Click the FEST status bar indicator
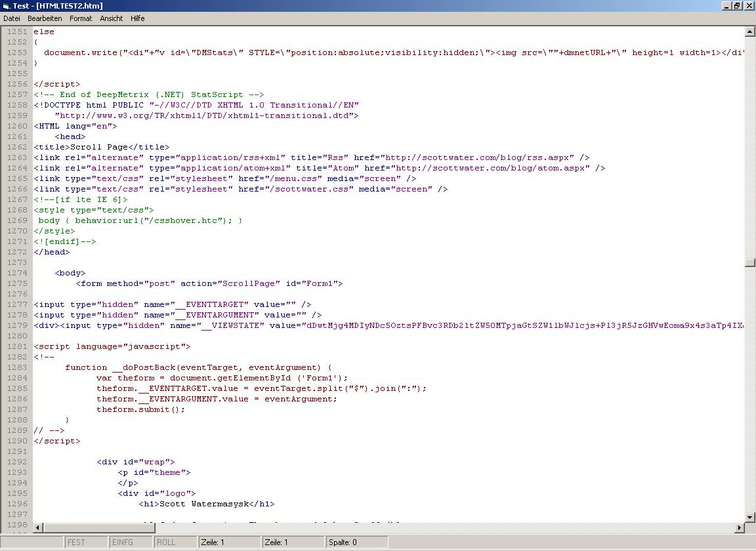This screenshot has width=756, height=551. pos(85,542)
